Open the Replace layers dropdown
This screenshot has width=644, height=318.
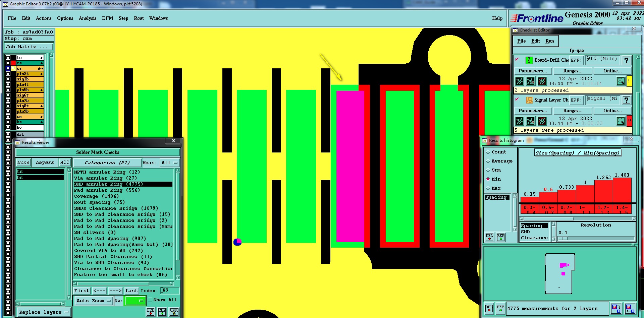click(x=44, y=312)
